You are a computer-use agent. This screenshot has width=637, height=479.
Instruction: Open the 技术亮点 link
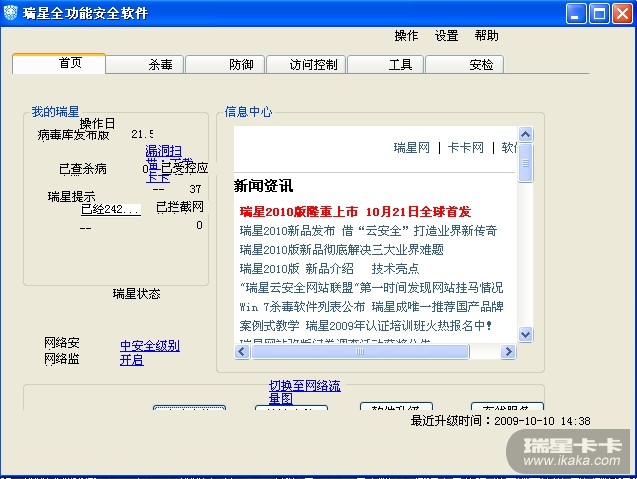(395, 269)
